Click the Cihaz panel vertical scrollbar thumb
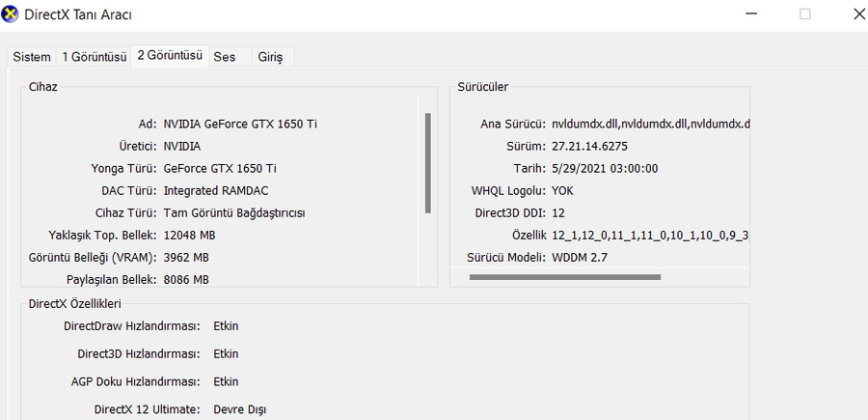The image size is (868, 420). [x=428, y=163]
